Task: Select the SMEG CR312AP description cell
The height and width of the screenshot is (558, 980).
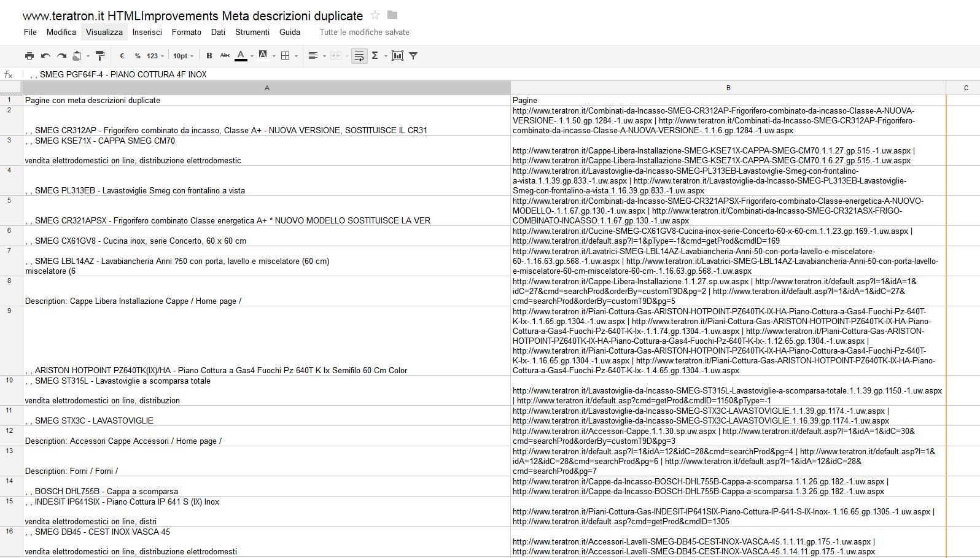Action: [267, 120]
